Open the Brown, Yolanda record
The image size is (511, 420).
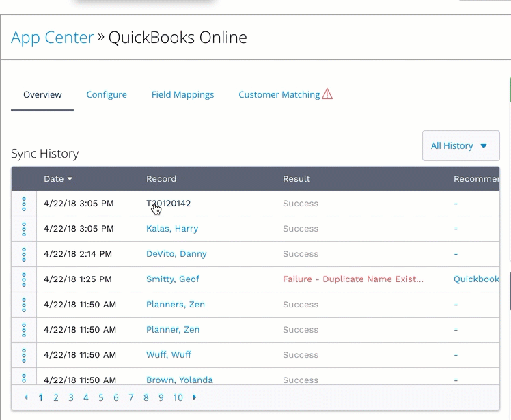pos(180,380)
